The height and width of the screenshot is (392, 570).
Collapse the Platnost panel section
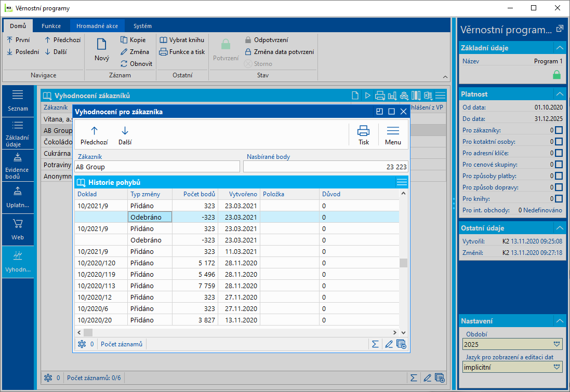tap(559, 94)
